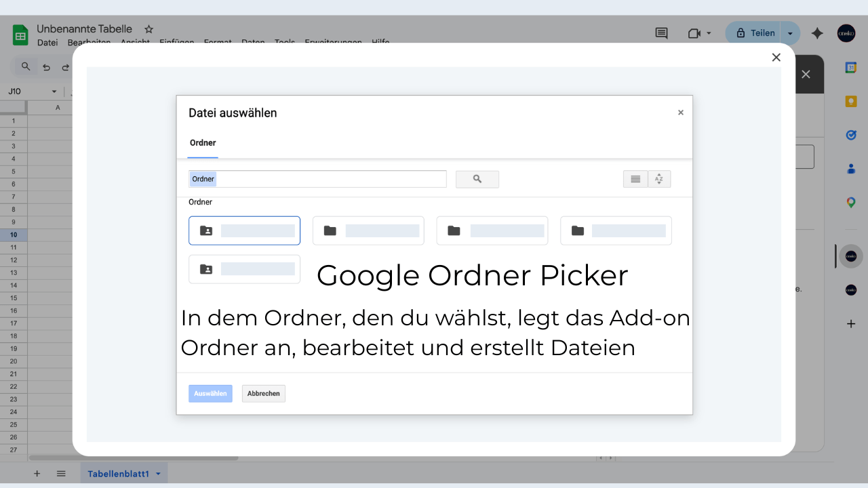Image resolution: width=868 pixels, height=488 pixels.
Task: Open the comment history icon
Action: click(661, 33)
